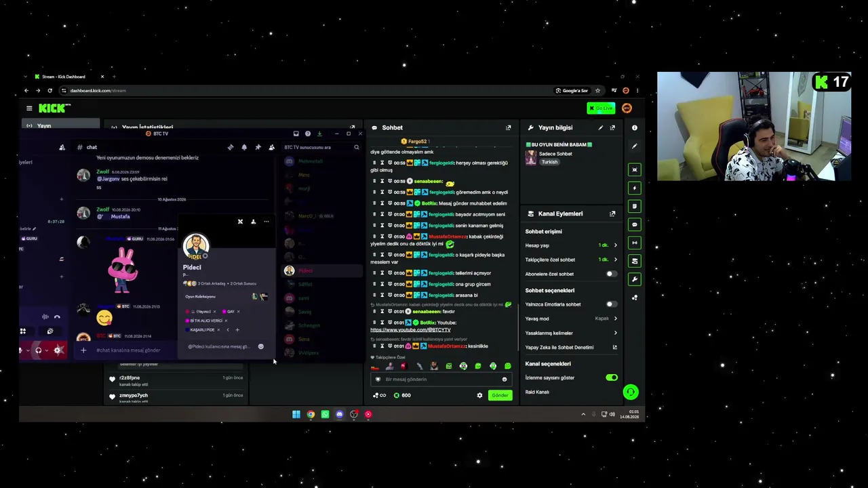
Task: Go back in the browser
Action: [x=26, y=90]
